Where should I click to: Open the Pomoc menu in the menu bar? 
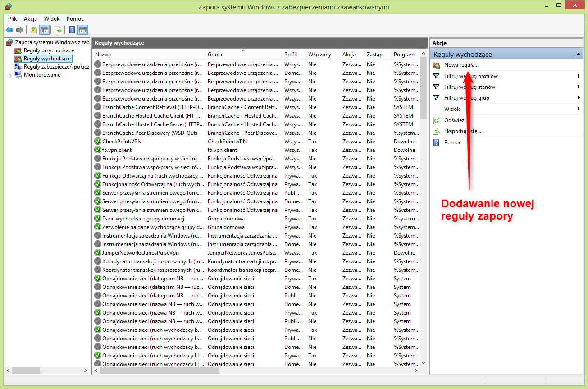point(75,19)
